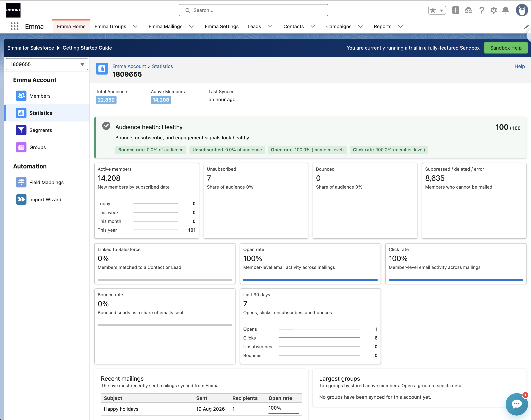Image resolution: width=531 pixels, height=420 pixels.
Task: Open the Help question mark icon
Action: (482, 10)
